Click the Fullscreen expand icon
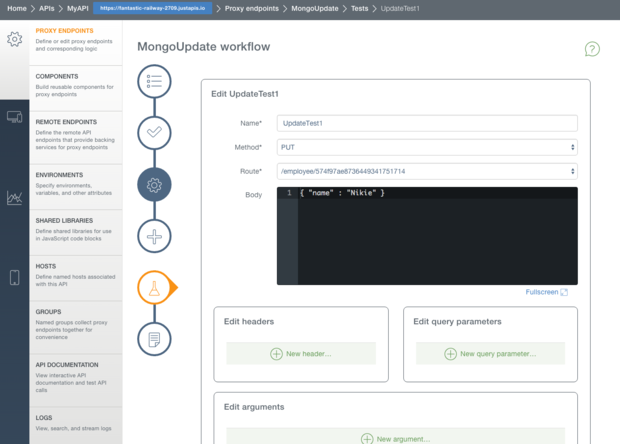The height and width of the screenshot is (444, 620). (x=564, y=292)
